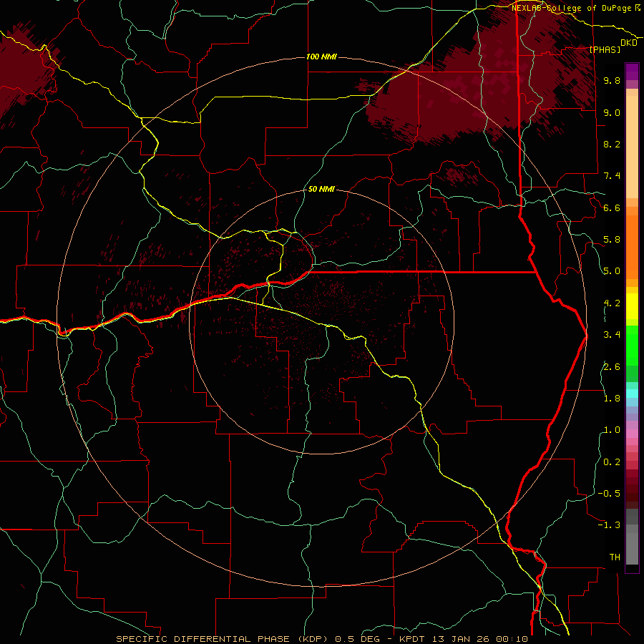Click the [PHAS] legend label
Image resolution: width=644 pixels, height=644 pixels.
(x=605, y=49)
